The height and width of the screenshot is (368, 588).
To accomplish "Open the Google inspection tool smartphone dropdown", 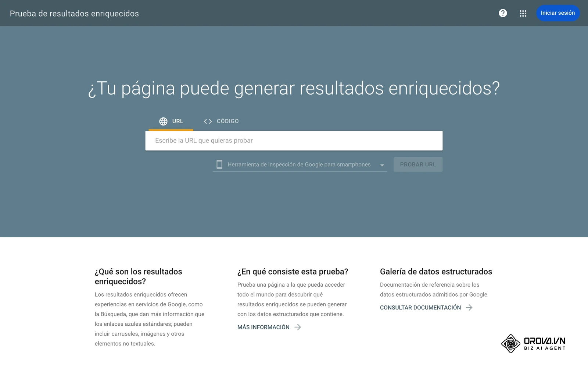I will click(300, 164).
